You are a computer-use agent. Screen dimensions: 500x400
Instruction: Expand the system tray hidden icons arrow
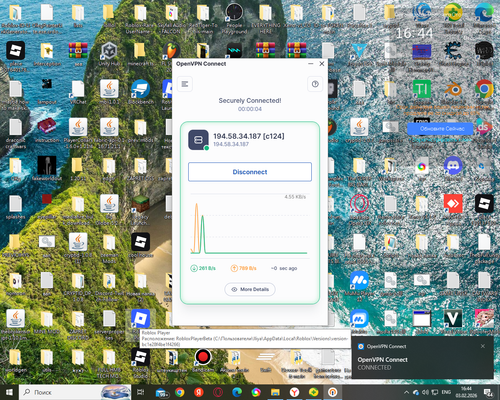coord(406,392)
